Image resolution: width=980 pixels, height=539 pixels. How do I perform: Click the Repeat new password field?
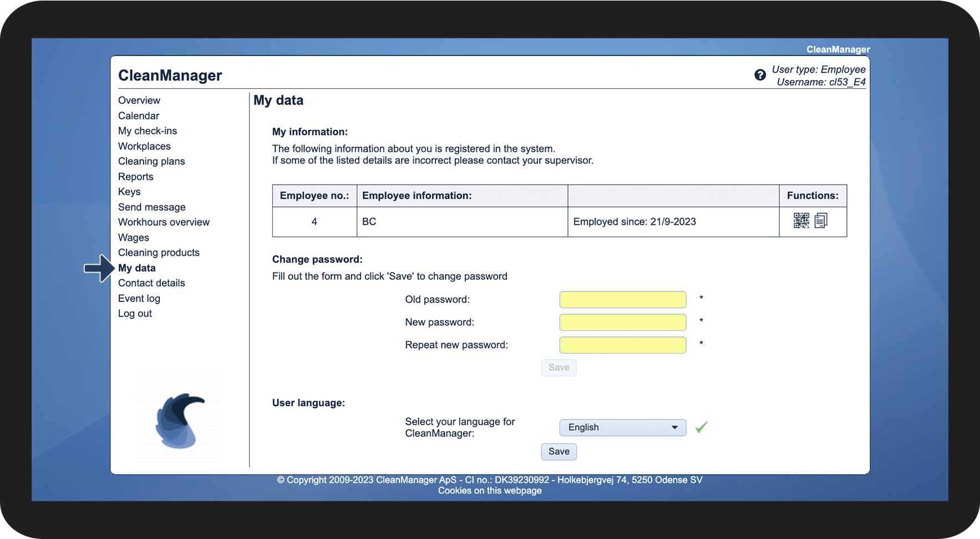[x=622, y=345]
